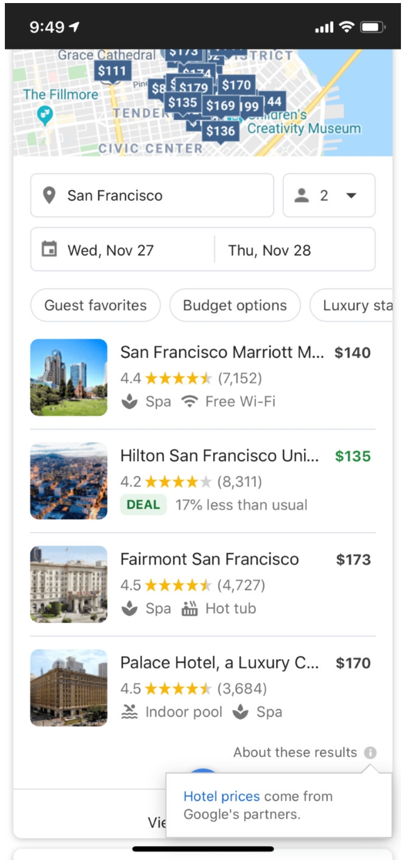Screen dimensions: 404x868
Task: Tap the Fairmont San Francisco thumbnail photo
Action: 69,584
